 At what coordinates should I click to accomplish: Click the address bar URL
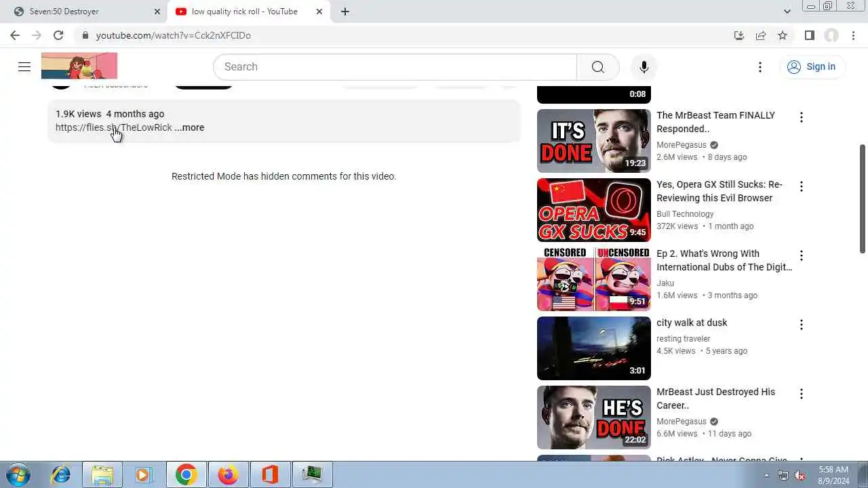(174, 35)
